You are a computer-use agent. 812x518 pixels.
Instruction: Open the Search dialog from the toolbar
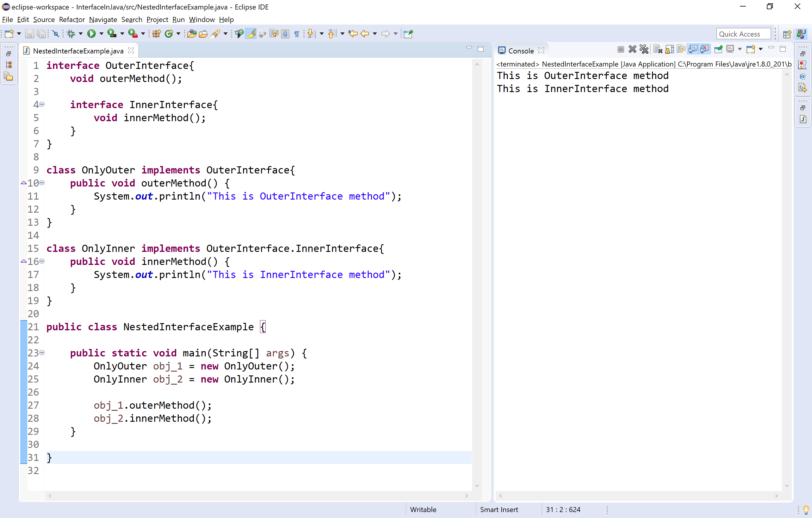(x=216, y=34)
